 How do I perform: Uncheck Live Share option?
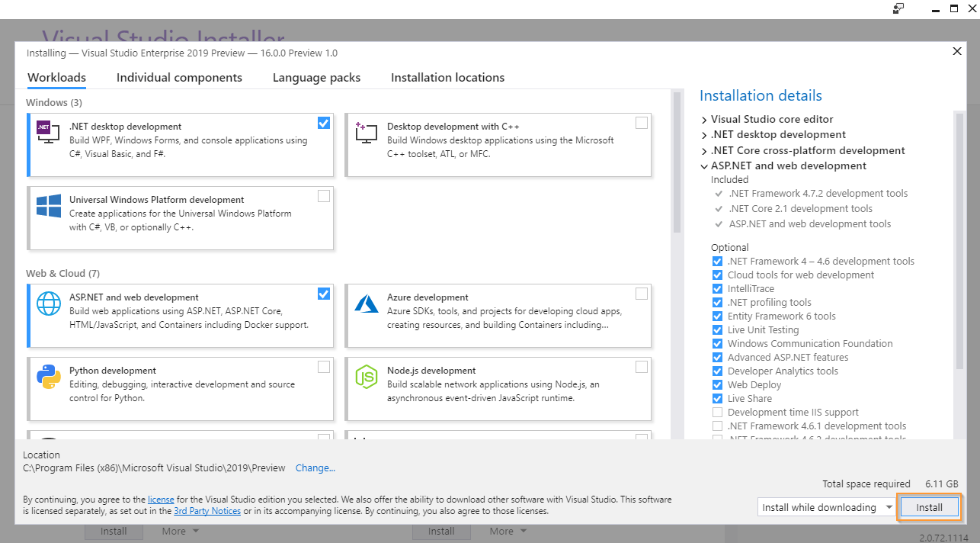click(x=717, y=399)
